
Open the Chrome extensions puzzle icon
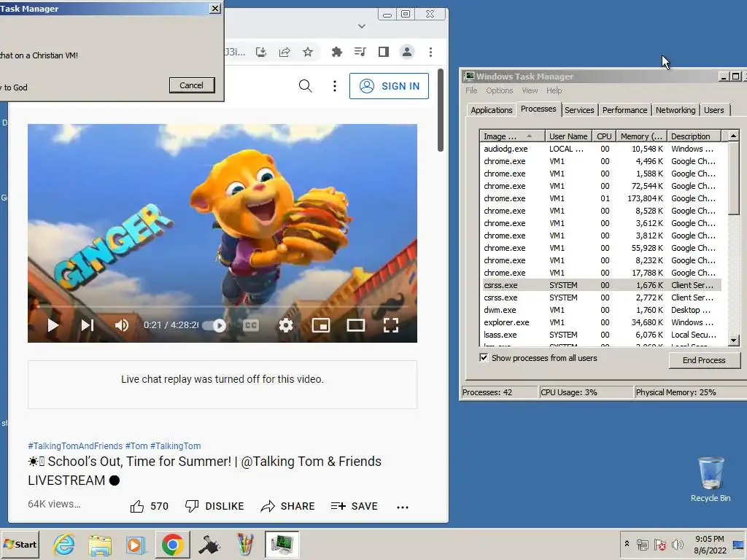[x=337, y=52]
